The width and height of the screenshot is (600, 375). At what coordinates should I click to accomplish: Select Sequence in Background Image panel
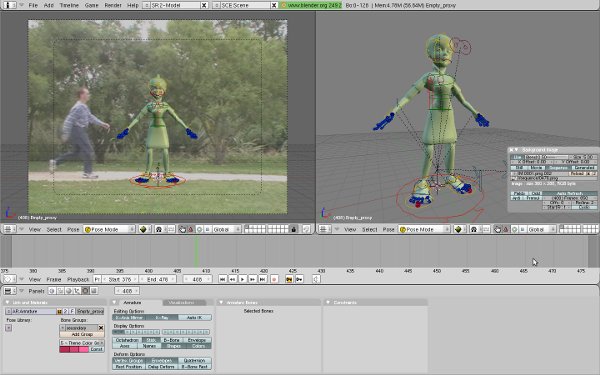click(x=558, y=168)
